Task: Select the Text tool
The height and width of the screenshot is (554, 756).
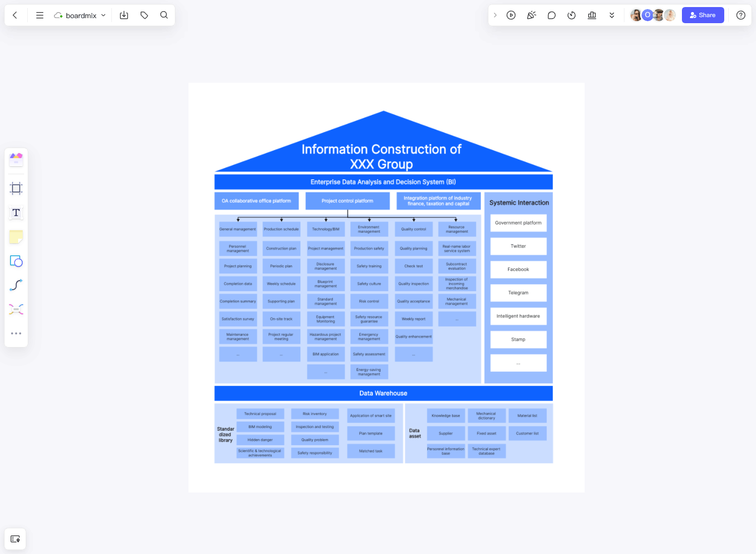Action: [16, 213]
